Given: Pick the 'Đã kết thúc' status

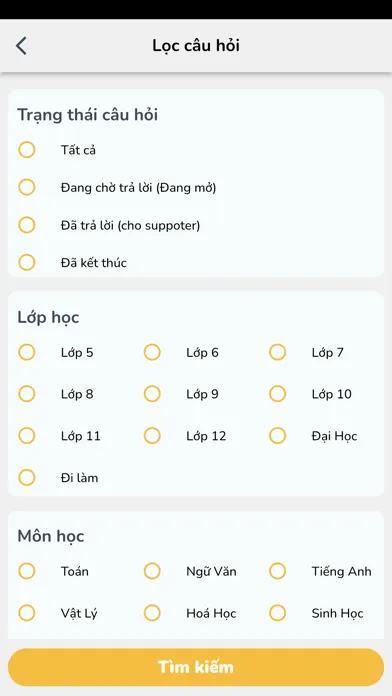Looking at the screenshot, I should (27, 262).
